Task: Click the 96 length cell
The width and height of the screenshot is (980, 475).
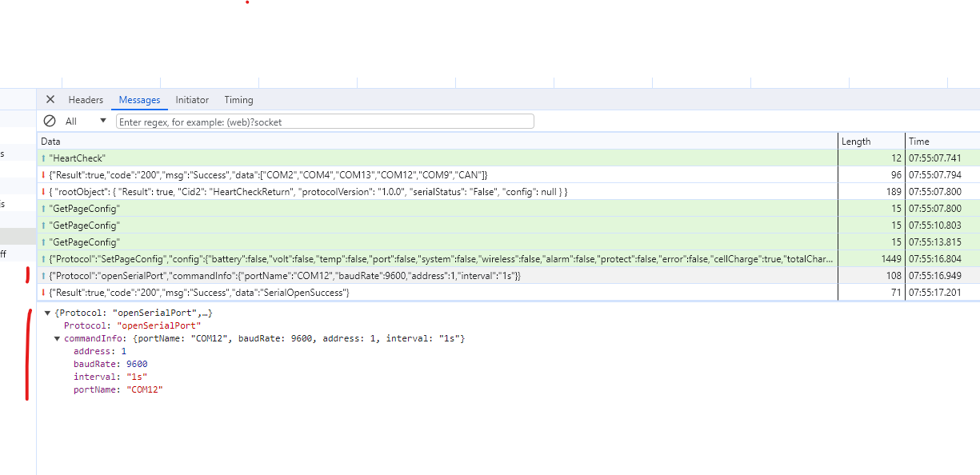Action: coord(871,175)
